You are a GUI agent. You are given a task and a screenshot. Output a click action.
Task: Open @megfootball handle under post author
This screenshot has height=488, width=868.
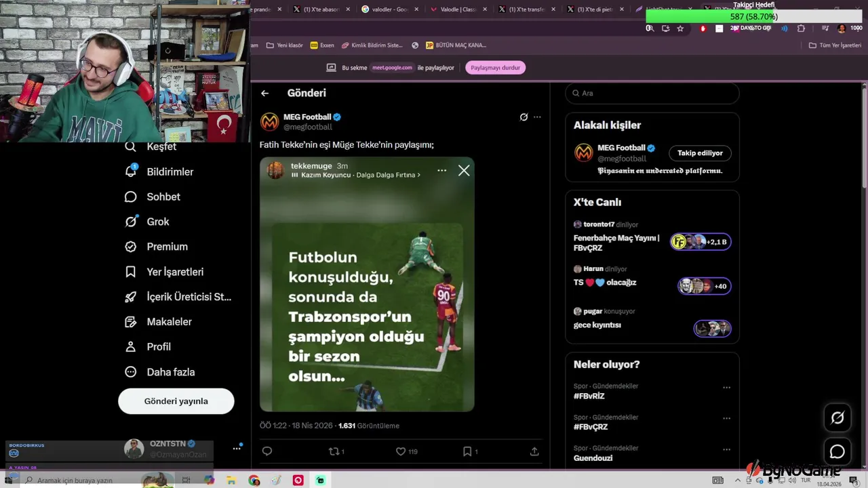pyautogui.click(x=308, y=127)
